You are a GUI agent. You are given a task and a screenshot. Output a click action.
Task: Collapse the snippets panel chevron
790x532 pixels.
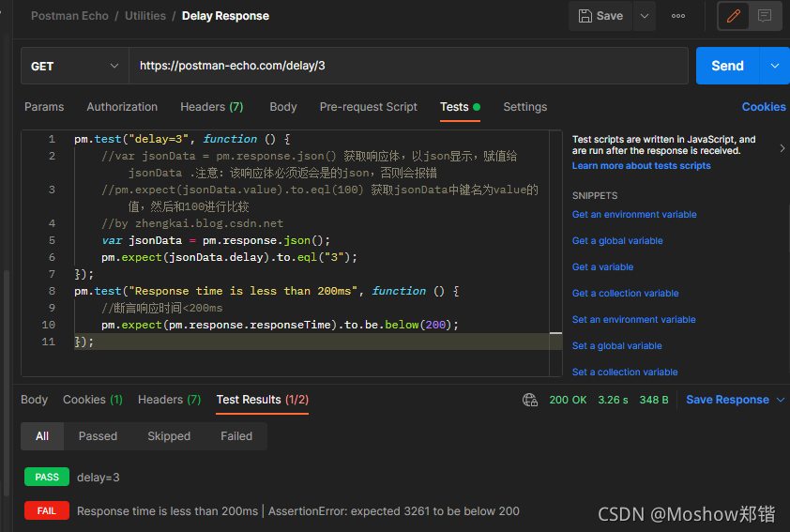click(782, 148)
